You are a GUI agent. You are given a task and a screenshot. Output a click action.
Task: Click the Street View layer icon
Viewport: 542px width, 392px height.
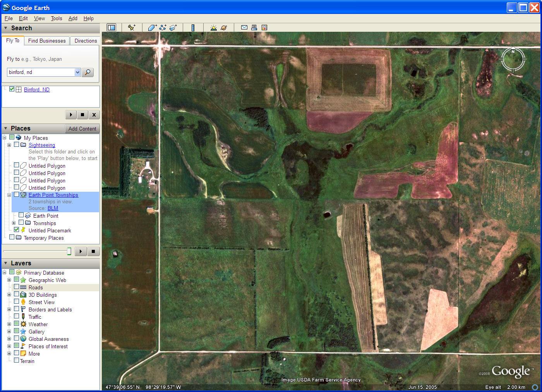[23, 302]
